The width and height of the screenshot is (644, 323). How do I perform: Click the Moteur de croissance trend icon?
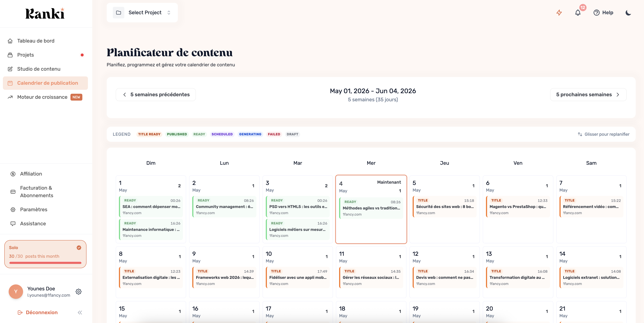pyautogui.click(x=10, y=97)
